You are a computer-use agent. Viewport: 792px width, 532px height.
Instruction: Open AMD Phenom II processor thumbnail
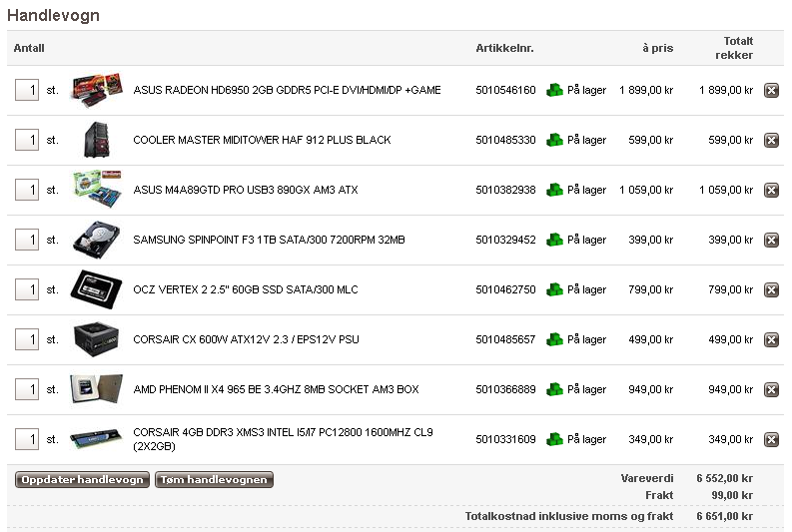tap(97, 389)
